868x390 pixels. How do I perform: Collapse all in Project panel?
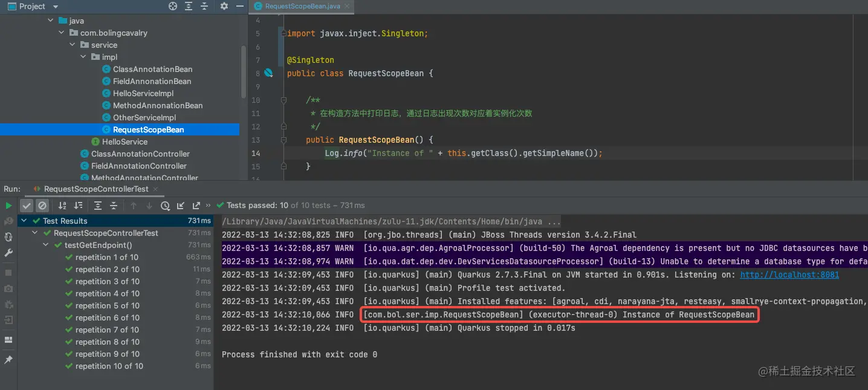click(204, 6)
